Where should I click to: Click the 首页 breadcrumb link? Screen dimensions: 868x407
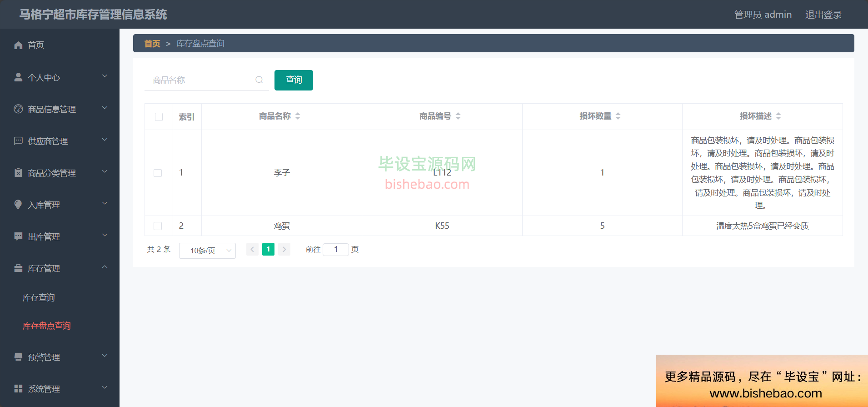click(152, 44)
